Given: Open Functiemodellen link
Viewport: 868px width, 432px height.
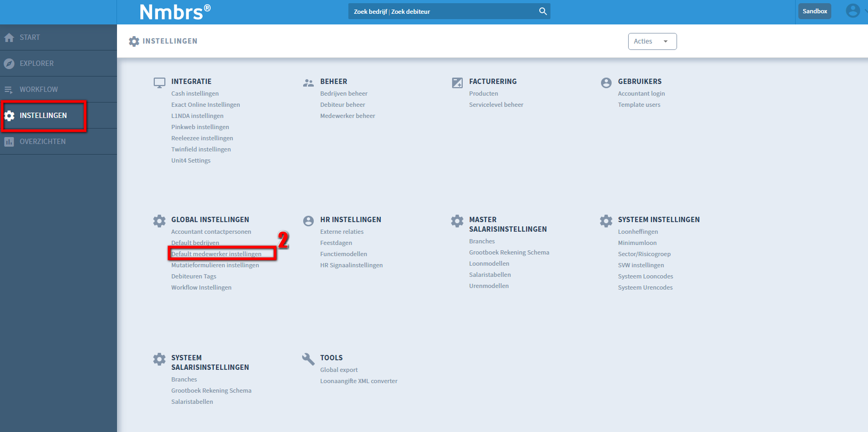Looking at the screenshot, I should pos(344,254).
